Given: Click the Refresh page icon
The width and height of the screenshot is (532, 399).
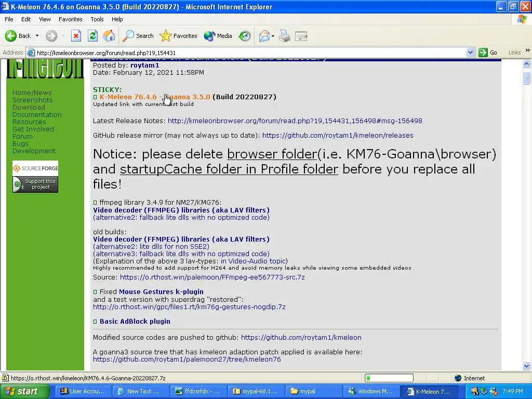Looking at the screenshot, I should (92, 36).
